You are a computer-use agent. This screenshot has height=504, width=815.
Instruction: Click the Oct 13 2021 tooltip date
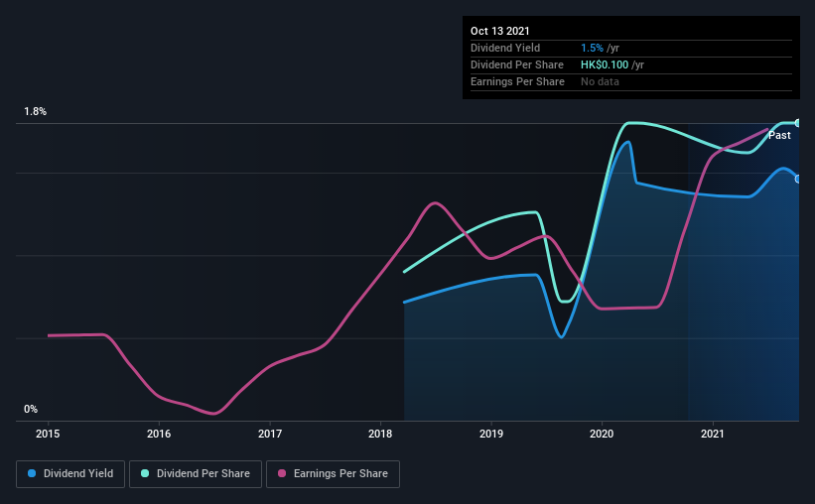[x=500, y=31]
